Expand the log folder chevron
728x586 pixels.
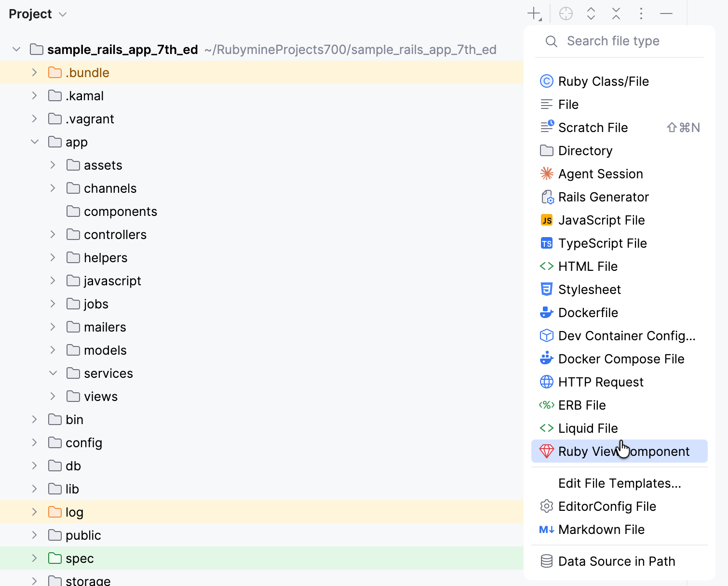point(34,512)
